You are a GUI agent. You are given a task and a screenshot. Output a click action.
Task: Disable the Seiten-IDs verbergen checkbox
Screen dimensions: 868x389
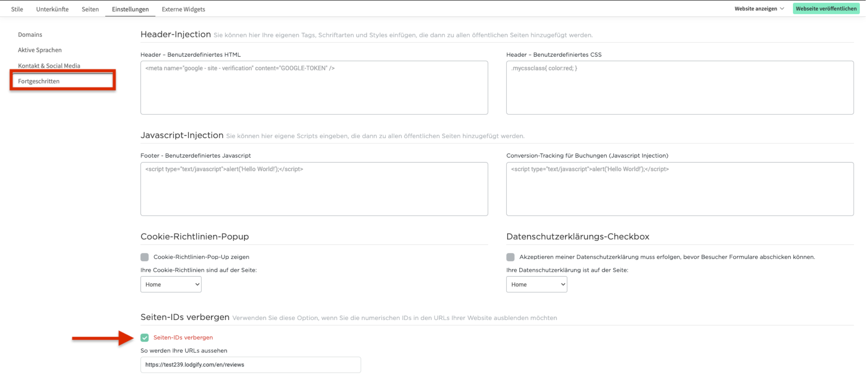pos(145,337)
